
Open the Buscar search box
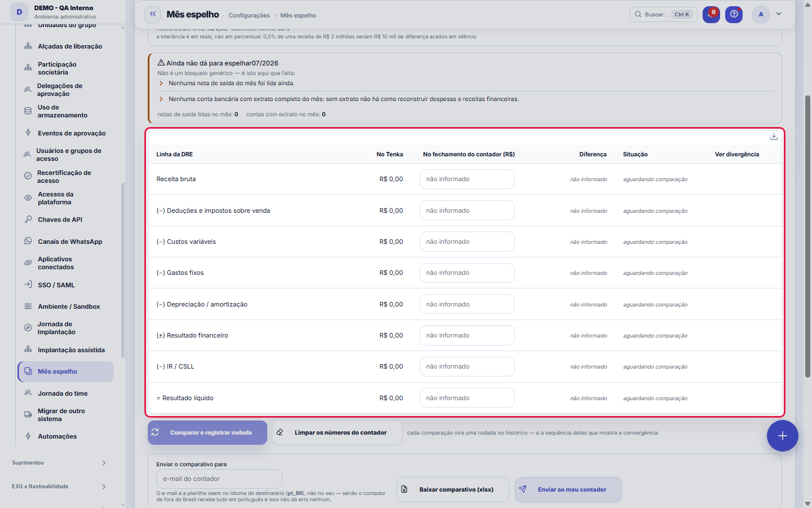tap(663, 14)
